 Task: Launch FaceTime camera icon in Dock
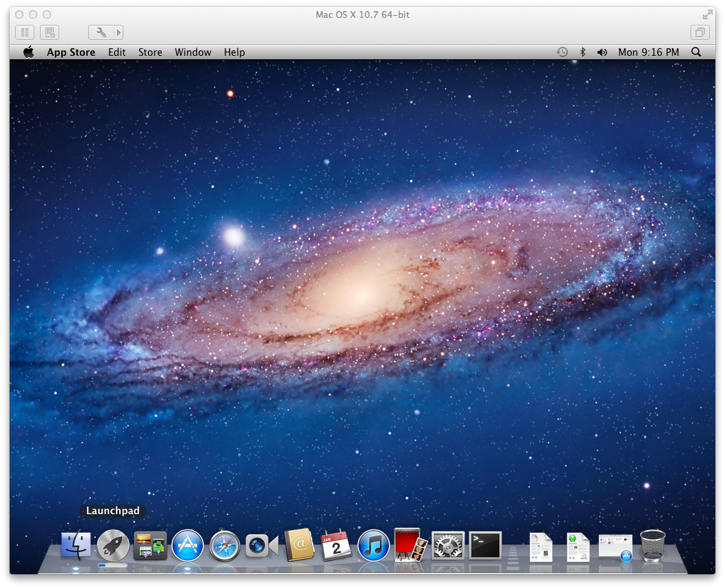pyautogui.click(x=262, y=546)
